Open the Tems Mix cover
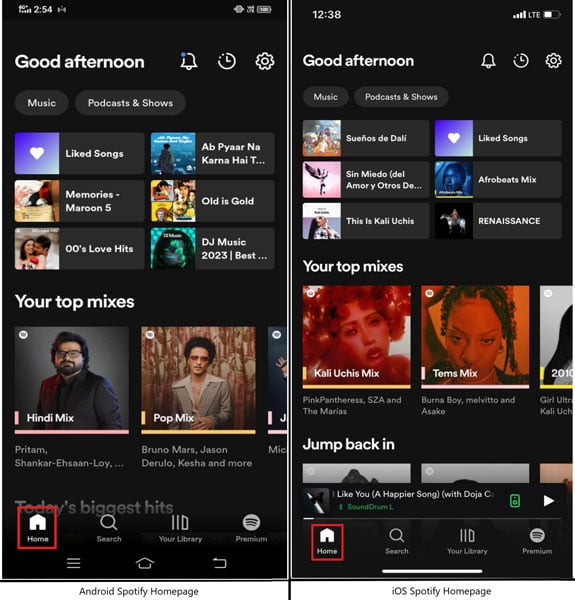 click(475, 337)
